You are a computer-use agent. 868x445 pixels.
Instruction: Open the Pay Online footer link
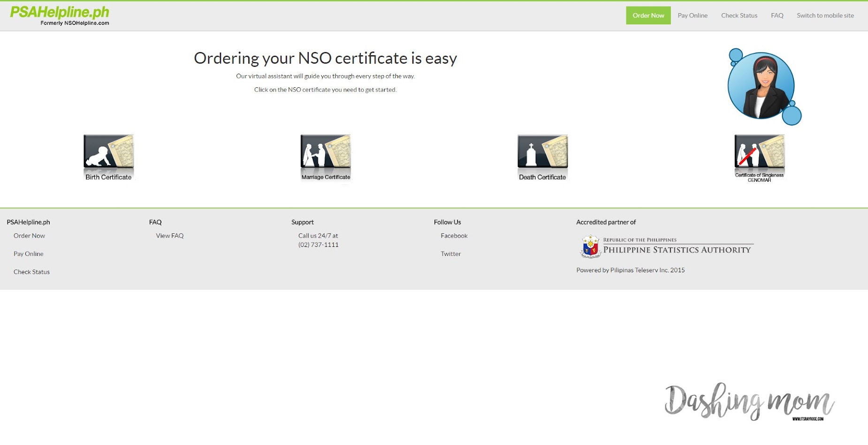tap(28, 253)
